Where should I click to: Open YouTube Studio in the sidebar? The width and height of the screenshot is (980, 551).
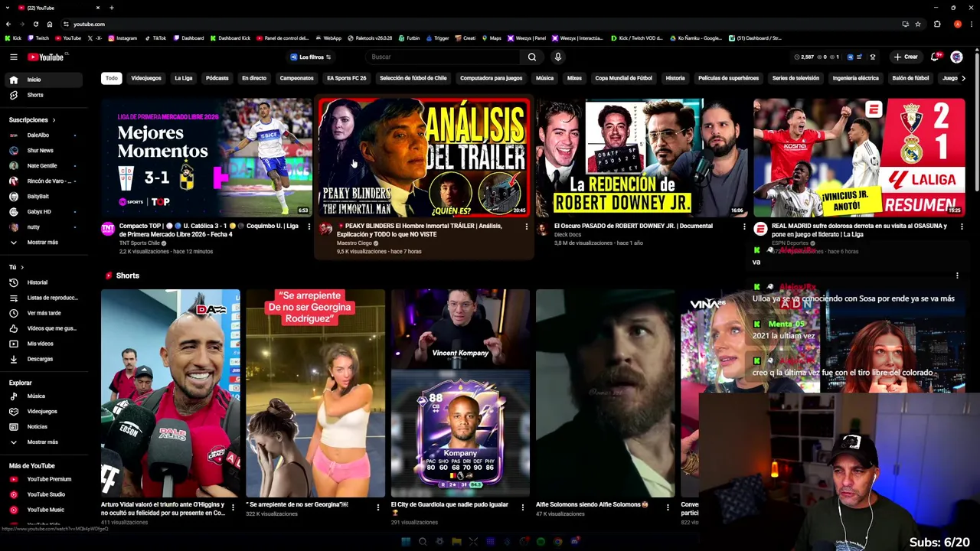click(44, 494)
